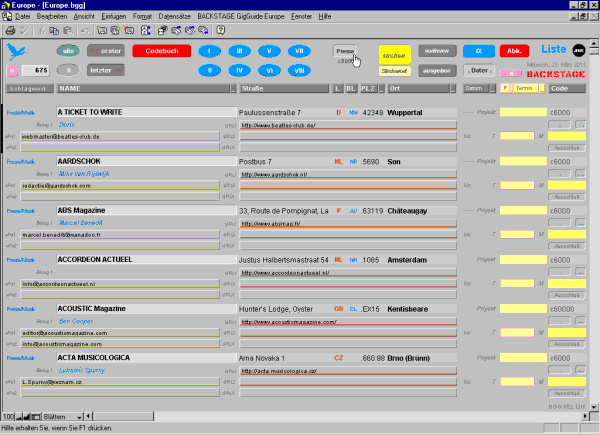Open the Datensätze menu
Image resolution: width=600 pixels, height=435 pixels.
174,16
